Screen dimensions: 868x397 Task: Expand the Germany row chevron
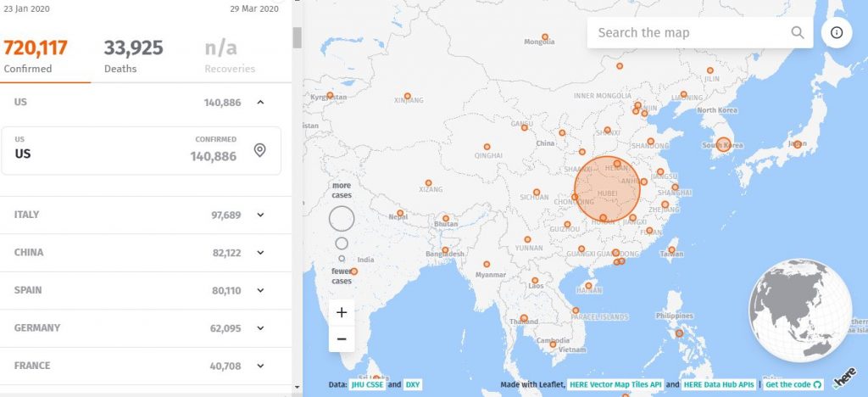pyautogui.click(x=261, y=327)
